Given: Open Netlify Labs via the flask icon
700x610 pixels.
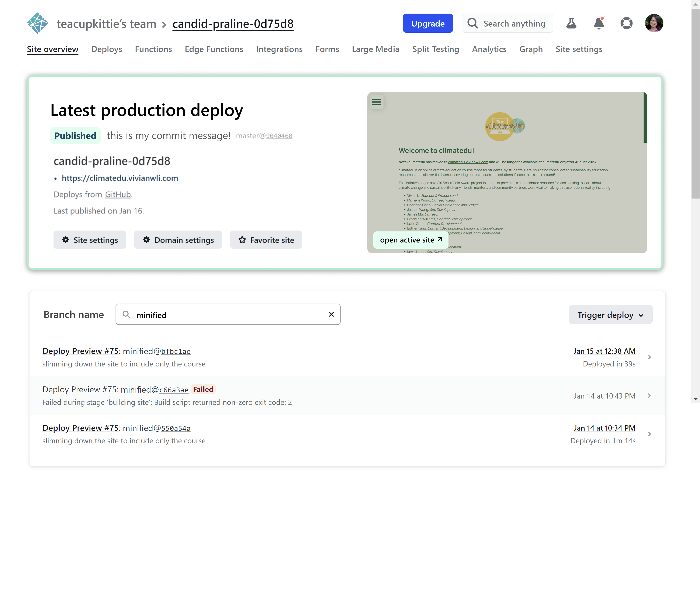Looking at the screenshot, I should click(571, 23).
